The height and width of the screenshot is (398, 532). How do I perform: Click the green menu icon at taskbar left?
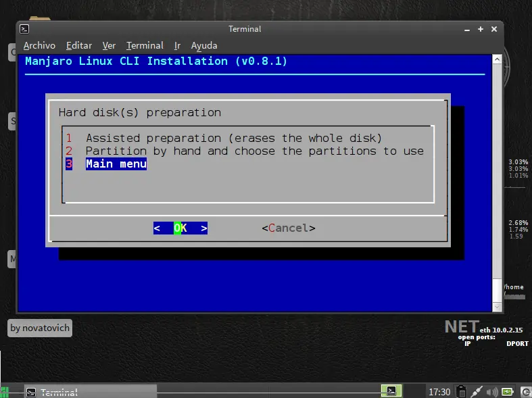point(5,392)
